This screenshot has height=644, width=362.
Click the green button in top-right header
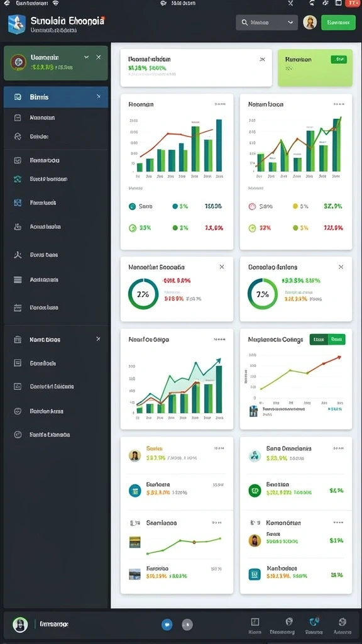pyautogui.click(x=338, y=23)
